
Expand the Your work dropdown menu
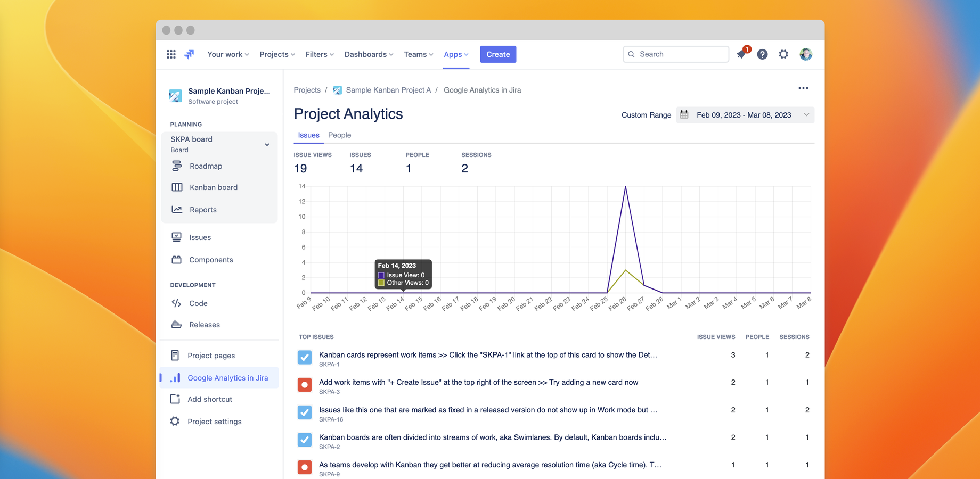point(228,54)
